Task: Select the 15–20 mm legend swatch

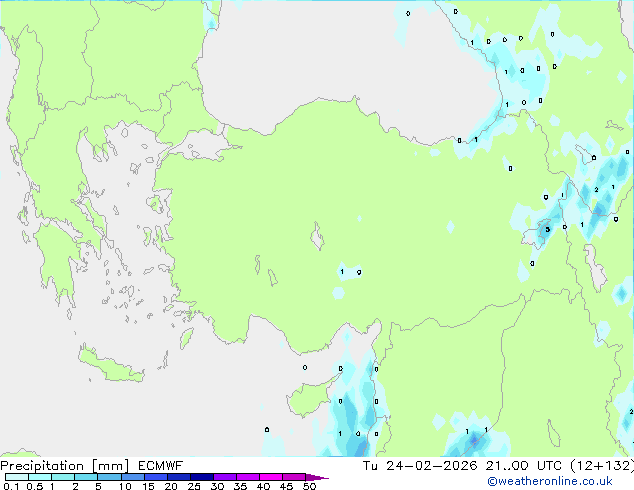Action: pyautogui.click(x=156, y=477)
